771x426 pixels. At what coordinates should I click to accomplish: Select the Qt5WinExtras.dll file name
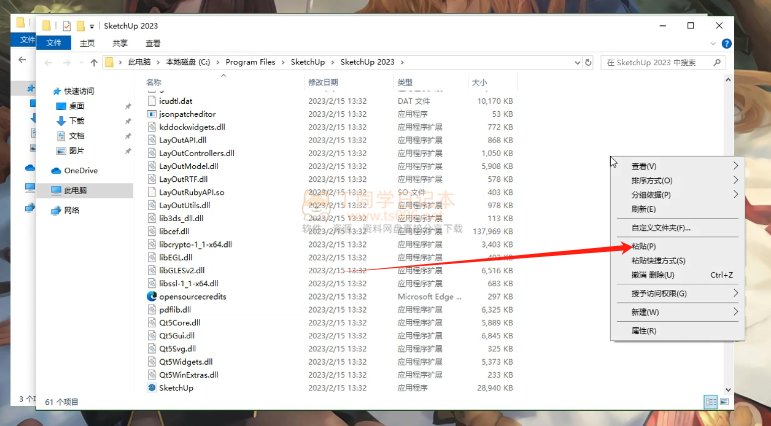point(189,375)
